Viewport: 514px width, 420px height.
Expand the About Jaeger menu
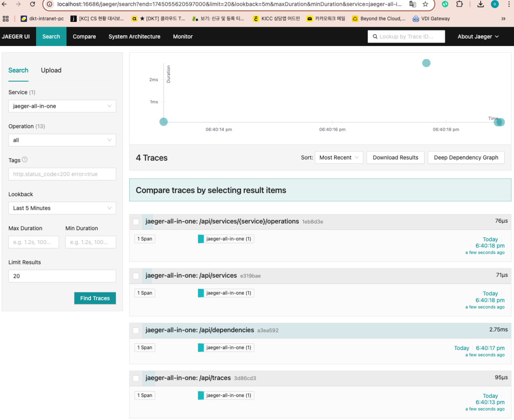tap(478, 37)
